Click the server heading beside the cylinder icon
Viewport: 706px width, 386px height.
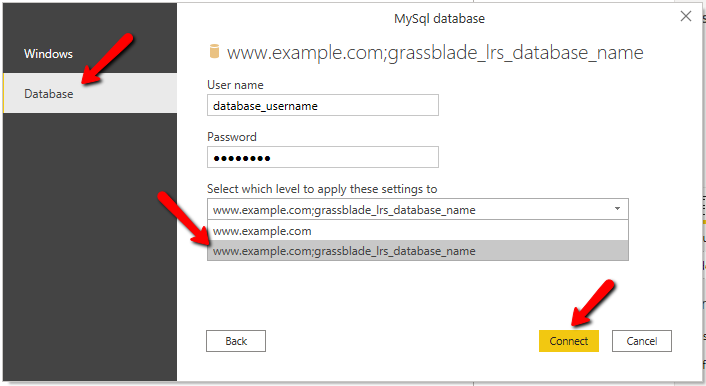[x=435, y=53]
